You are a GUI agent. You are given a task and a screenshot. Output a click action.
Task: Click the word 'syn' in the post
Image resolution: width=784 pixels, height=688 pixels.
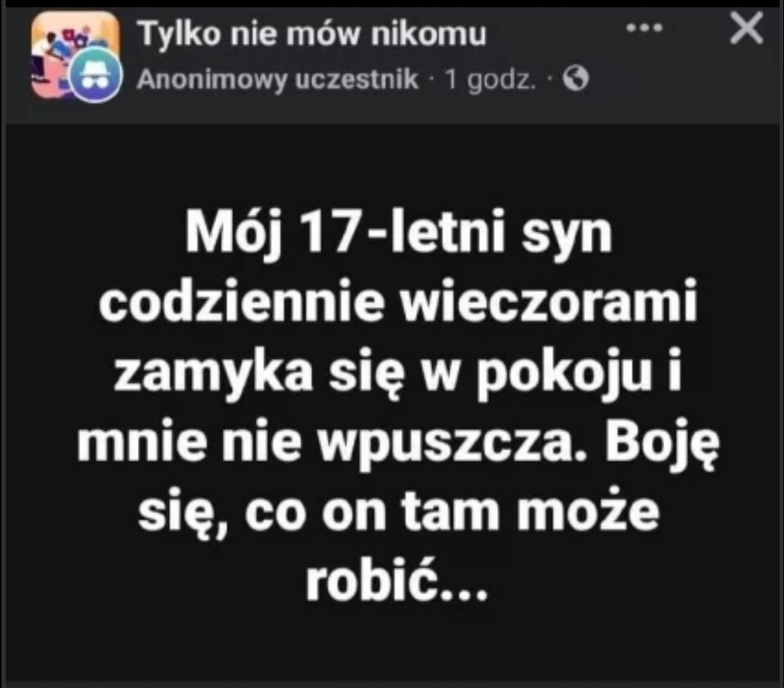tap(567, 237)
